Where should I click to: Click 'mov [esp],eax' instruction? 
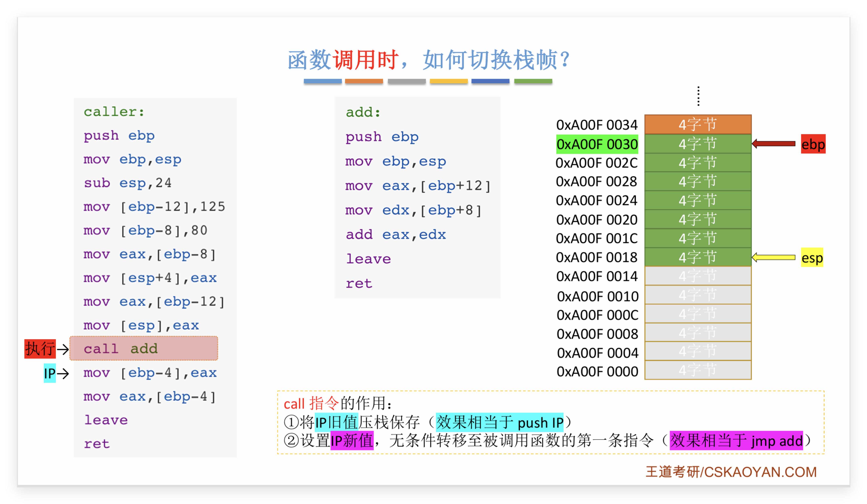141,325
